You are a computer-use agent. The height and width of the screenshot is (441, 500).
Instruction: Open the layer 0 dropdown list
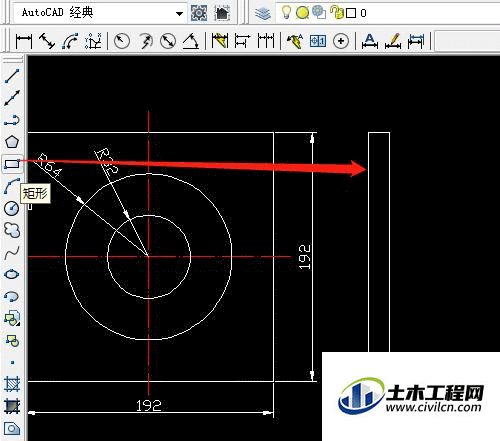(x=388, y=13)
